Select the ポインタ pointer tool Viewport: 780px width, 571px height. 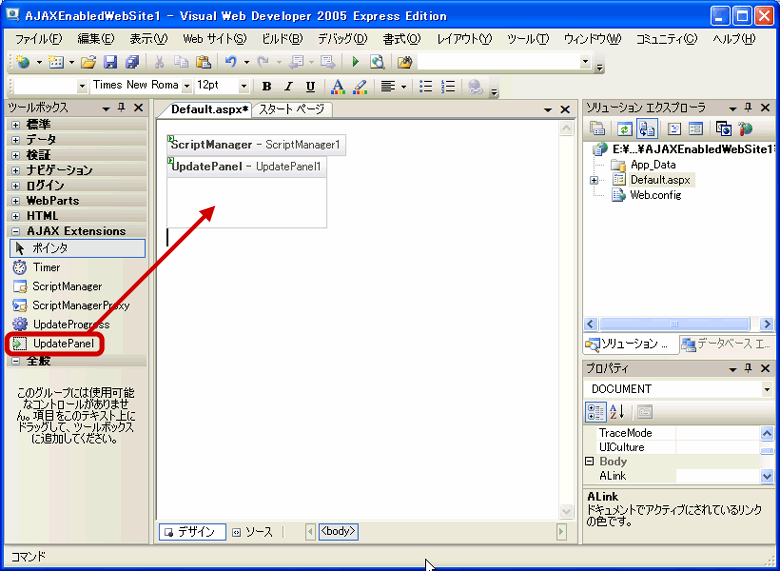tap(77, 248)
